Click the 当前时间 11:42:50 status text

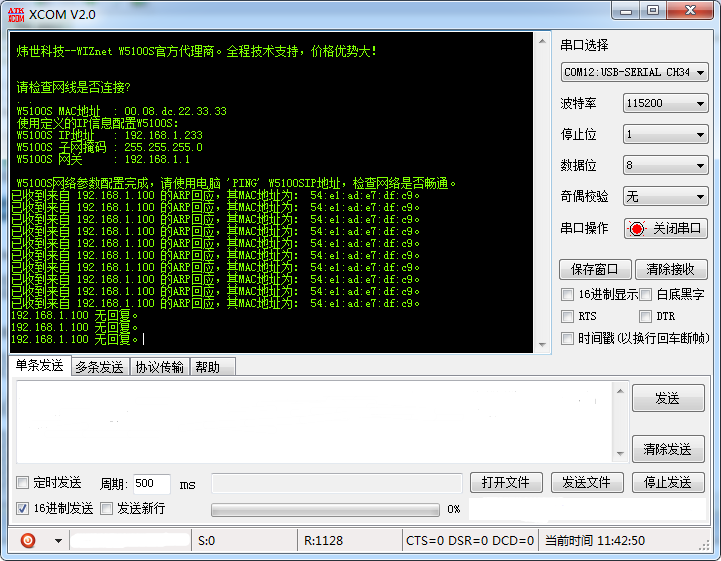pyautogui.click(x=595, y=541)
